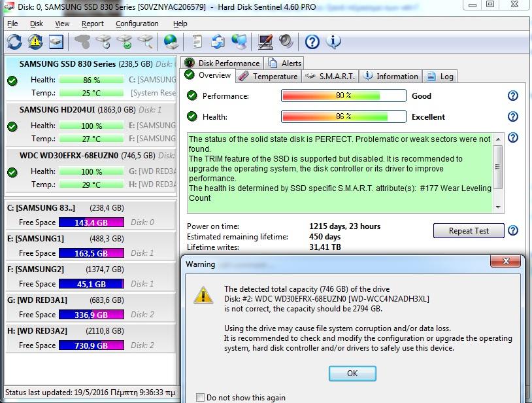Select partition C: [SAMSUNG 83..]

pos(91,215)
